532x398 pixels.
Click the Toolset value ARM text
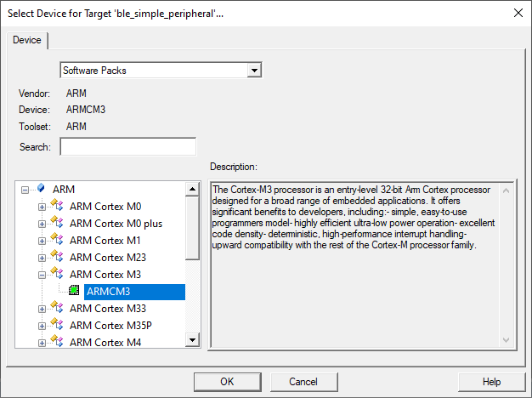(76, 127)
